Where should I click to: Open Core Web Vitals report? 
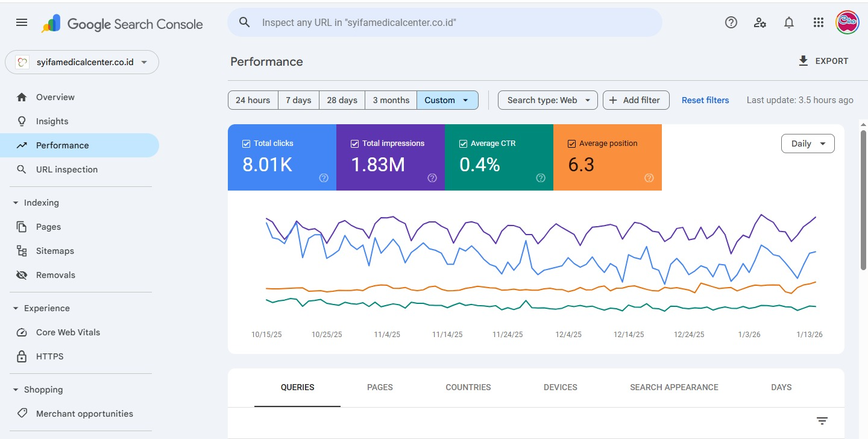[x=66, y=332]
